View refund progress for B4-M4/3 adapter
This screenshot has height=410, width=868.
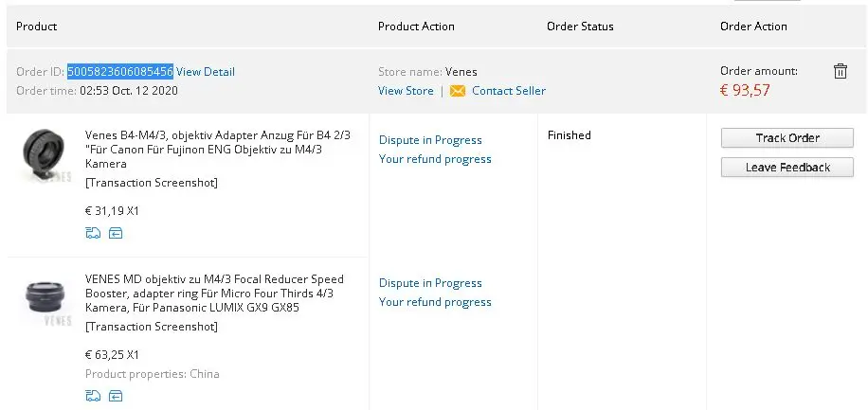click(x=435, y=159)
